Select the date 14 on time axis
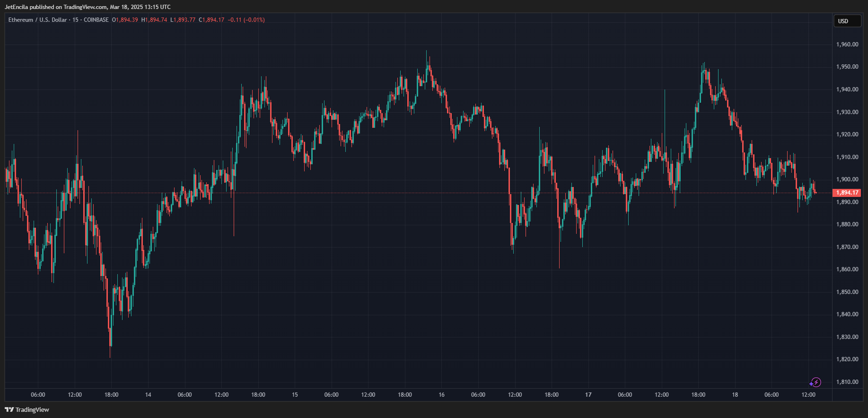Screen dimensions: 868x418 pos(148,395)
